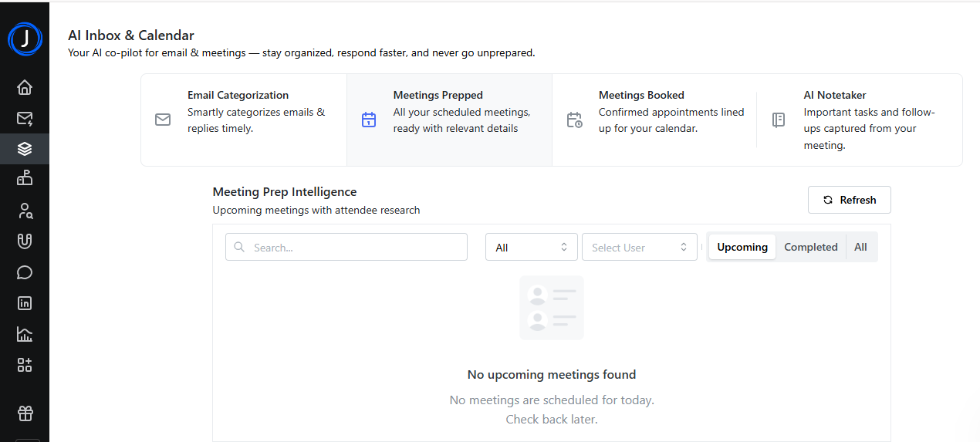Open the chat bubble sidebar icon
The width and height of the screenshot is (980, 442).
pyautogui.click(x=25, y=272)
